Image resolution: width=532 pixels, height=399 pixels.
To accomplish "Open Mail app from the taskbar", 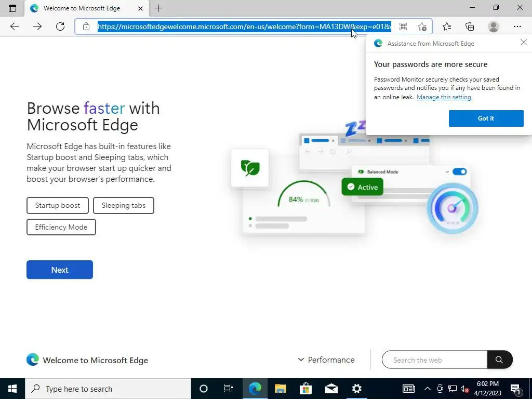I will [x=331, y=389].
